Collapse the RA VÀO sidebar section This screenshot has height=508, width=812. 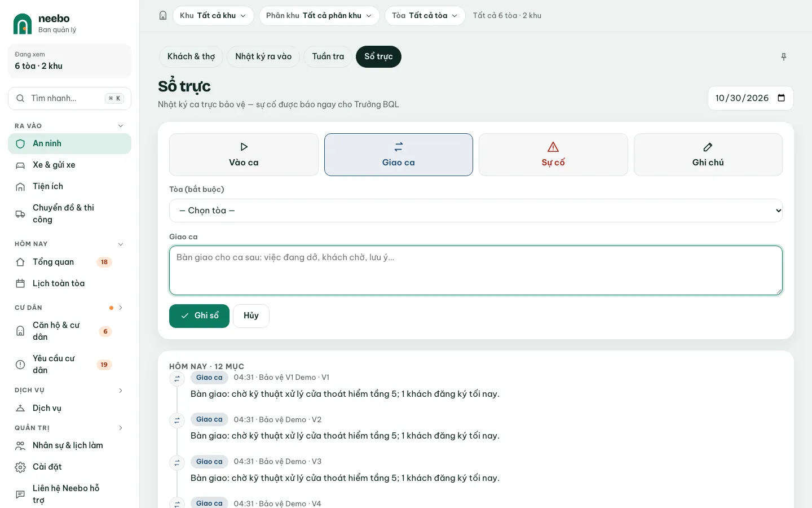(121, 126)
